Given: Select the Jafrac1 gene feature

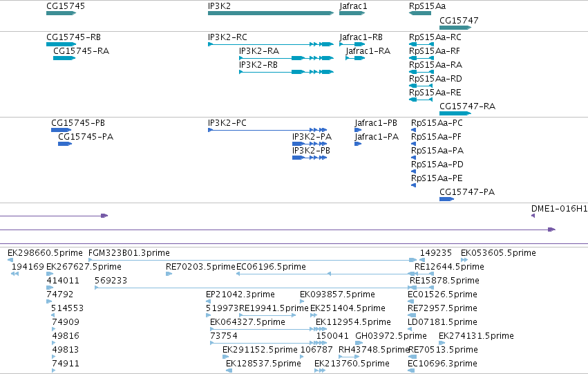Looking at the screenshot, I should [x=352, y=13].
